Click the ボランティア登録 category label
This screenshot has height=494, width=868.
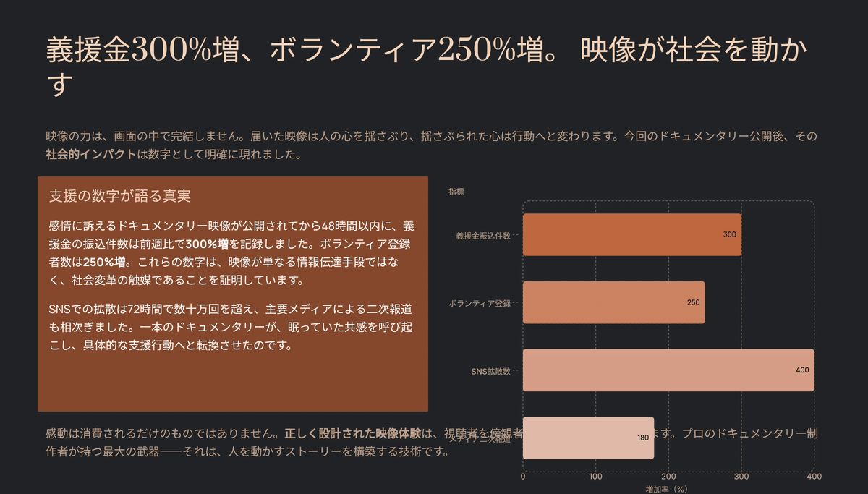point(480,302)
